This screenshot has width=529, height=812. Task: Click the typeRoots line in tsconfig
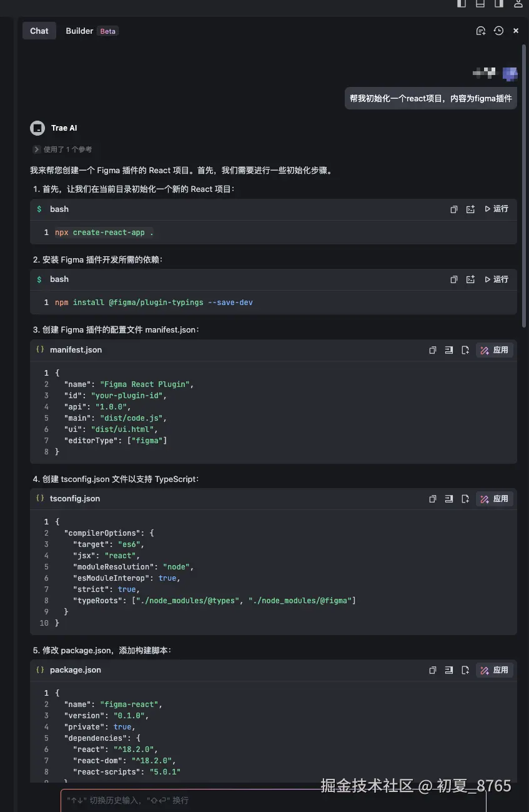[x=214, y=601]
